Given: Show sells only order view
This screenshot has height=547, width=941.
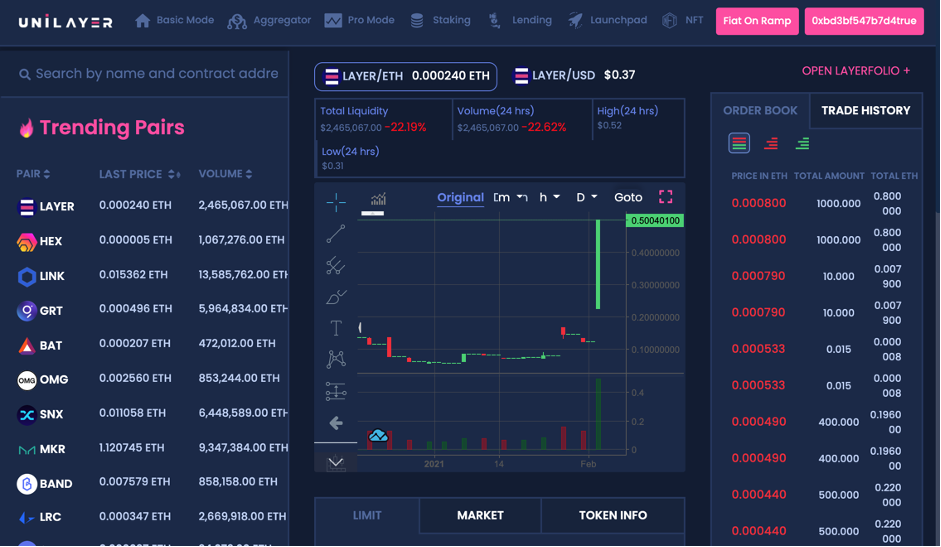Looking at the screenshot, I should point(771,144).
